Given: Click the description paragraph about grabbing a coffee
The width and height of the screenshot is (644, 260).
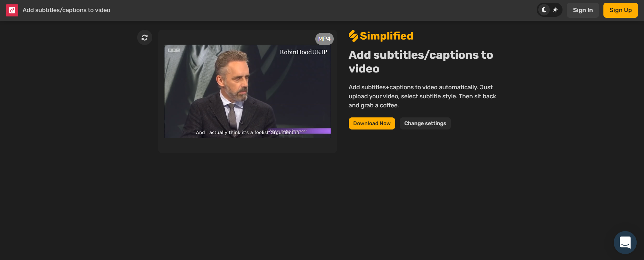Looking at the screenshot, I should click(x=422, y=96).
